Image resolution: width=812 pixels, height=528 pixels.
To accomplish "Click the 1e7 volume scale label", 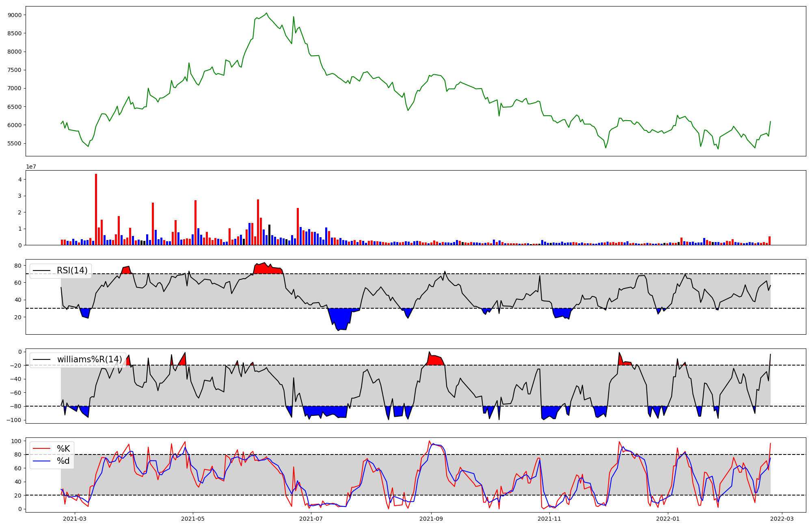I will (31, 167).
